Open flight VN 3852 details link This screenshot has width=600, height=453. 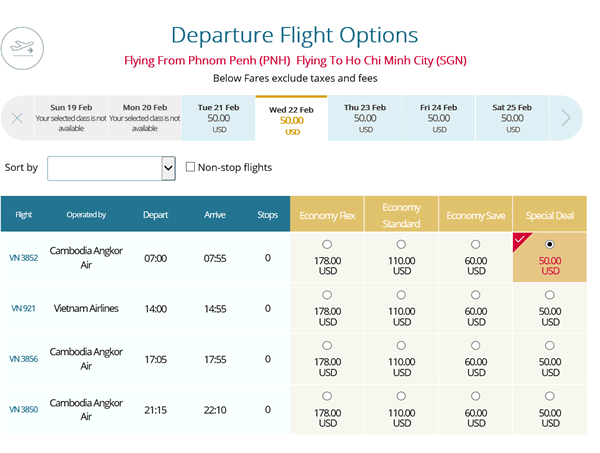[24, 258]
